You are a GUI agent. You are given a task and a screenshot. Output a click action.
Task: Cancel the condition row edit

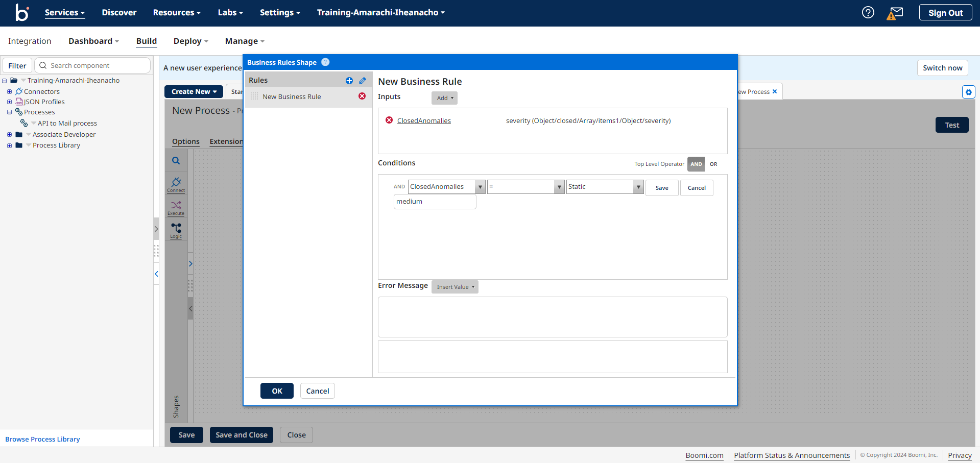point(697,188)
